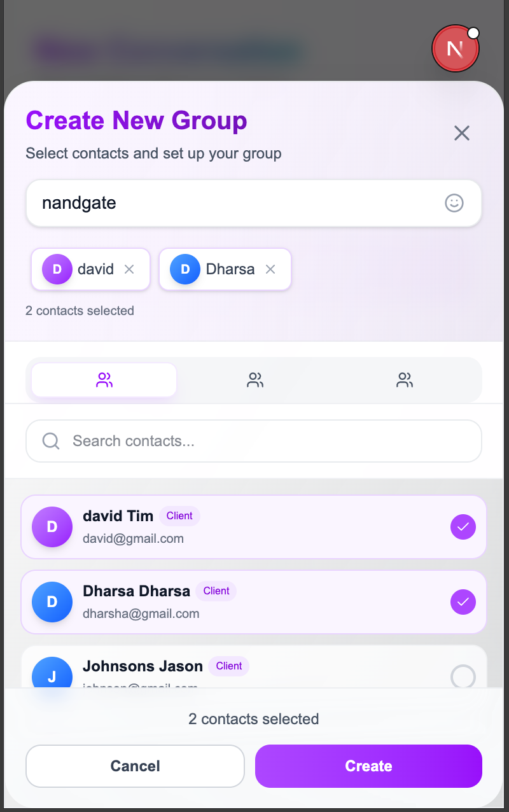Uncheck david Tim contact selection
This screenshot has width=509, height=812.
[463, 527]
